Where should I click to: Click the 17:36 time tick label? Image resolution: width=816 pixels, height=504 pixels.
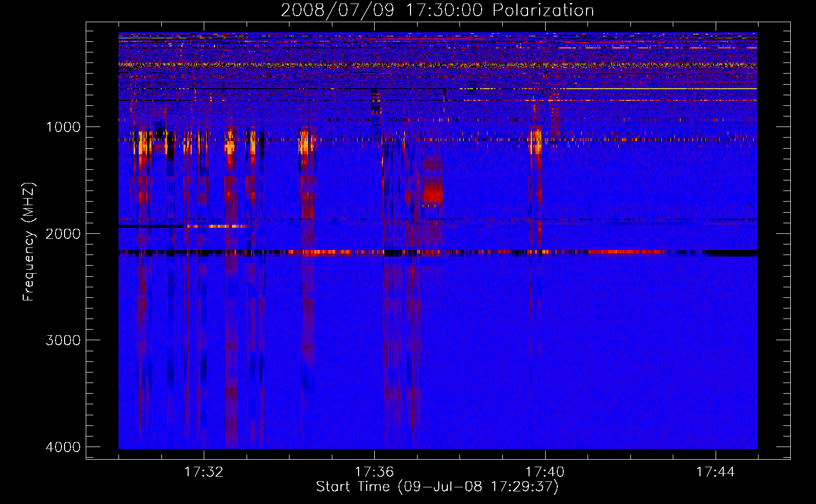pos(374,472)
